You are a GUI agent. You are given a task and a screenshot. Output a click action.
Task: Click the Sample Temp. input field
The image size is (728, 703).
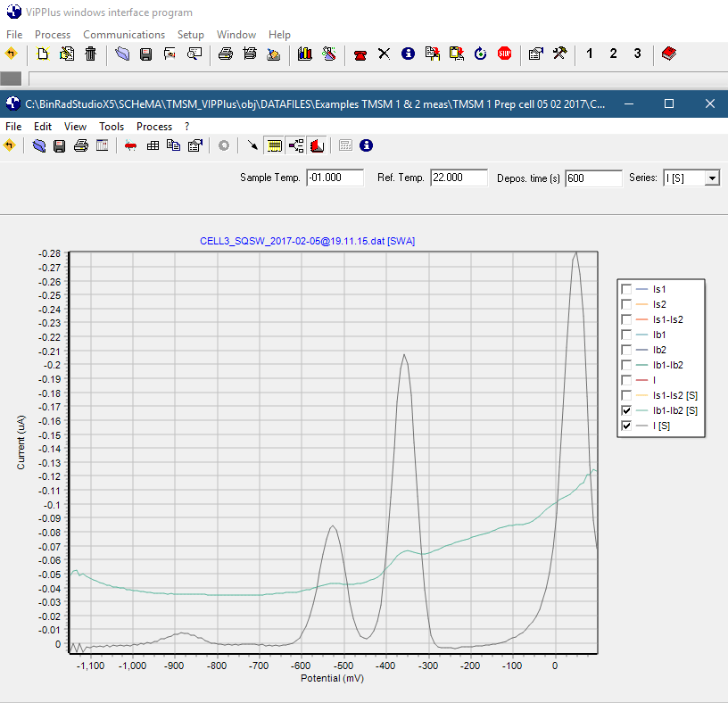[x=335, y=178]
